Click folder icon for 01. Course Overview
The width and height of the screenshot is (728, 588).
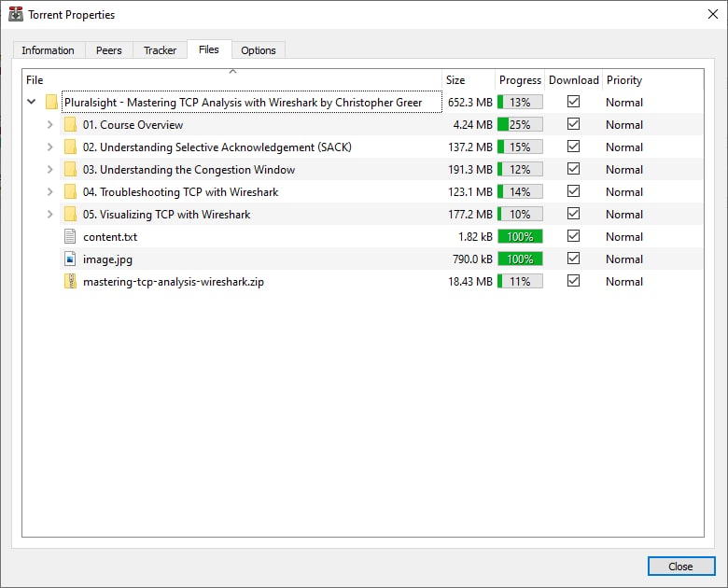tap(70, 124)
